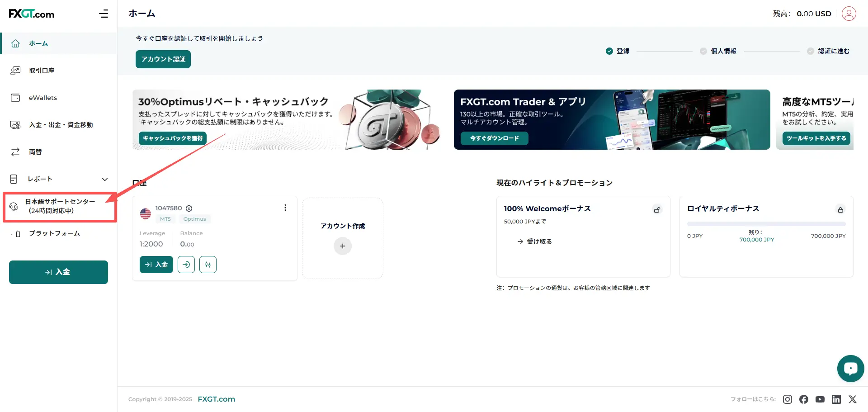Click the large sidebar 入金 button

(x=58, y=272)
